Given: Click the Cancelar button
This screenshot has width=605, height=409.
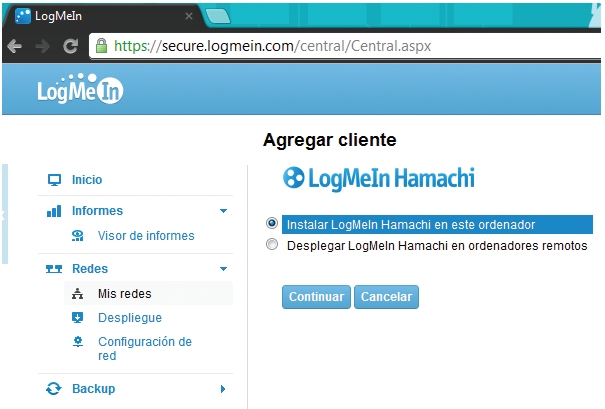Looking at the screenshot, I should tap(386, 297).
